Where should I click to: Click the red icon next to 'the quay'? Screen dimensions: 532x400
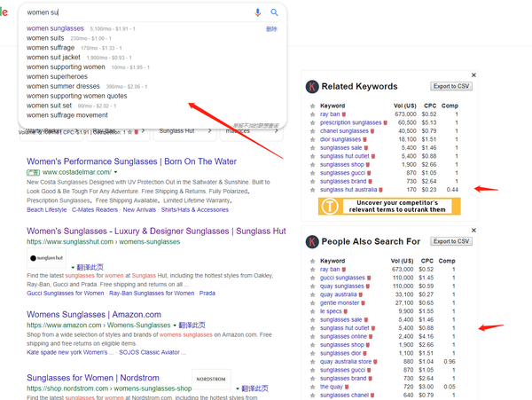click(347, 387)
